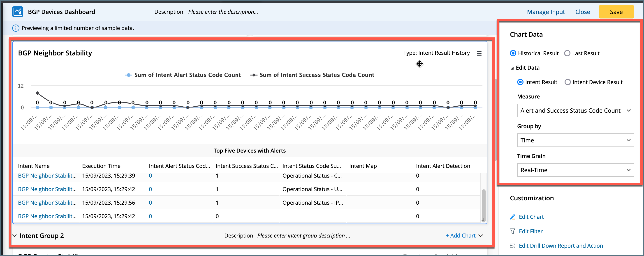Choose the Intent Device Result option
Screen dimensions: 644x256
tap(568, 82)
